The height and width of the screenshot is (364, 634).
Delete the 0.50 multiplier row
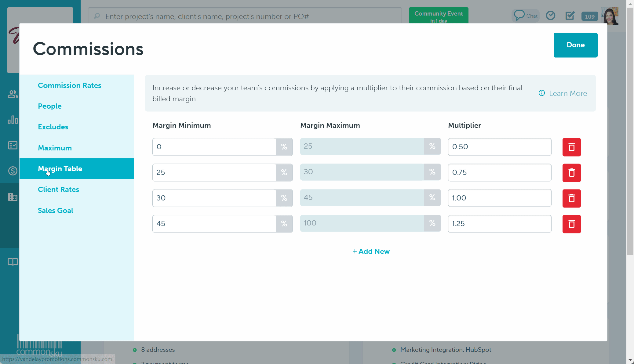(571, 147)
